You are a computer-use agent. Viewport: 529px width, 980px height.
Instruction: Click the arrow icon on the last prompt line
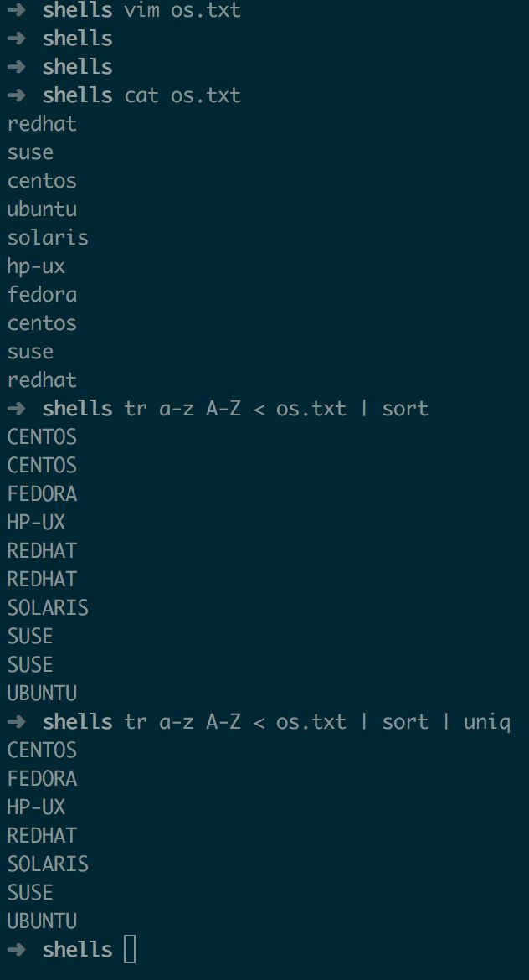(x=16, y=949)
